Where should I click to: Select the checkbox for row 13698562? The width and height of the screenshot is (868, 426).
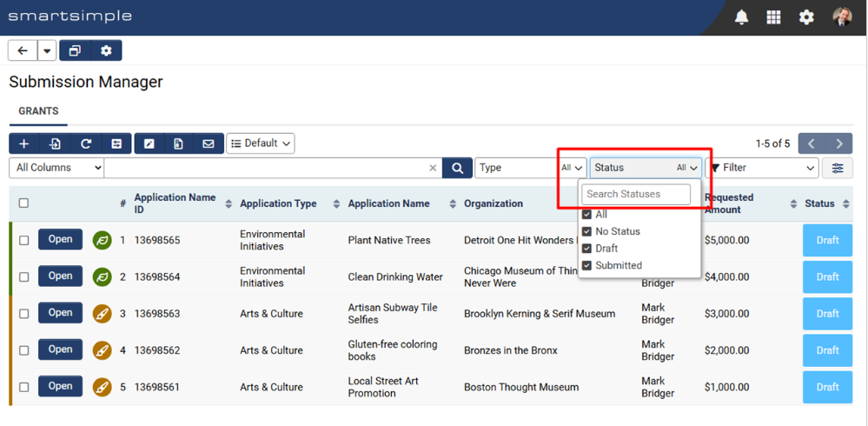tap(23, 350)
